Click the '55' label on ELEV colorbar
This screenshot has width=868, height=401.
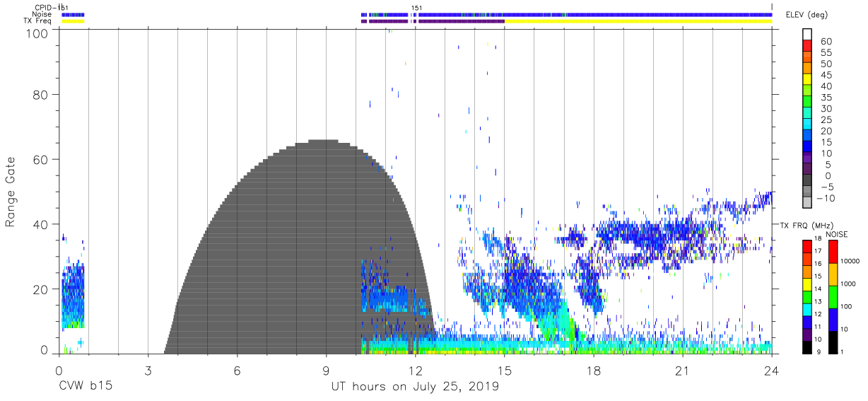click(825, 52)
